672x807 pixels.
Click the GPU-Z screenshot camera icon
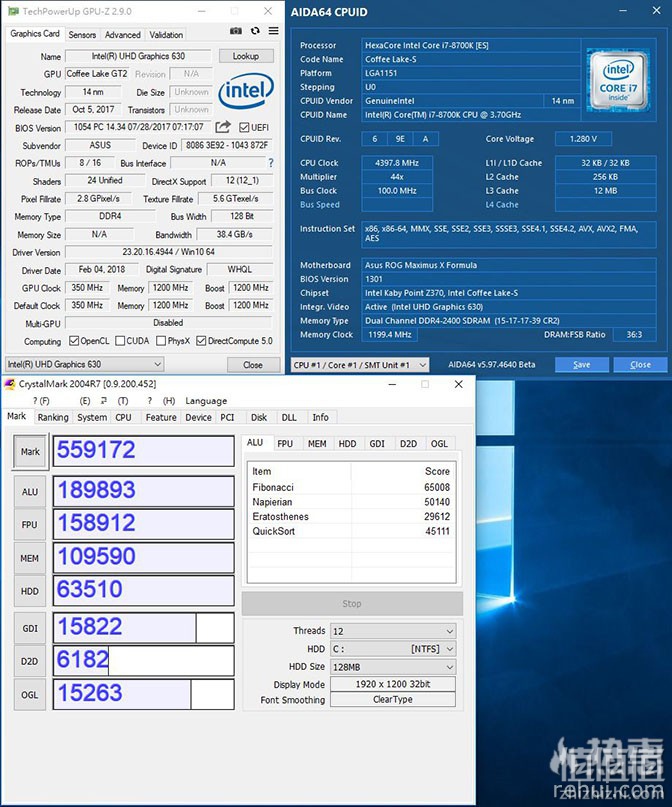pos(236,31)
